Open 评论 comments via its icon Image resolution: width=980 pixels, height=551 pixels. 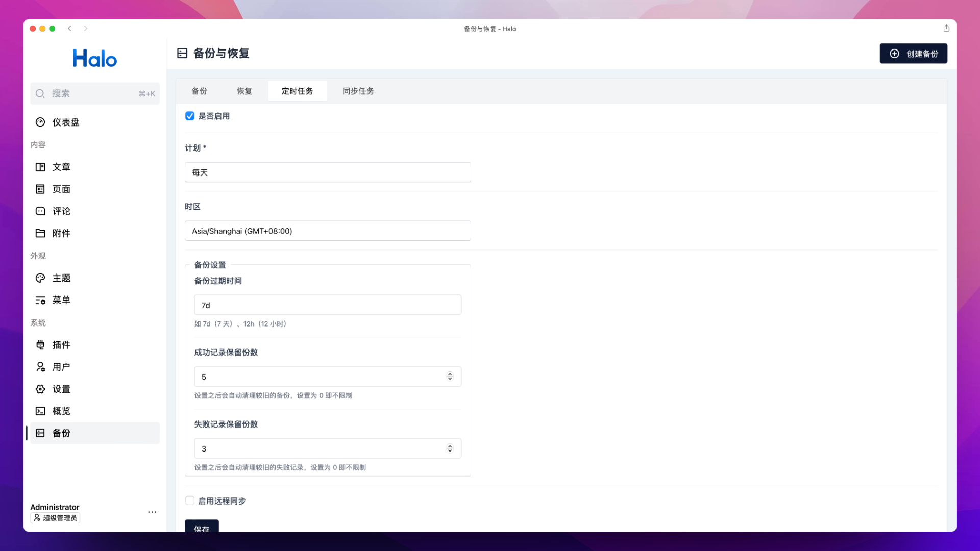(x=40, y=211)
